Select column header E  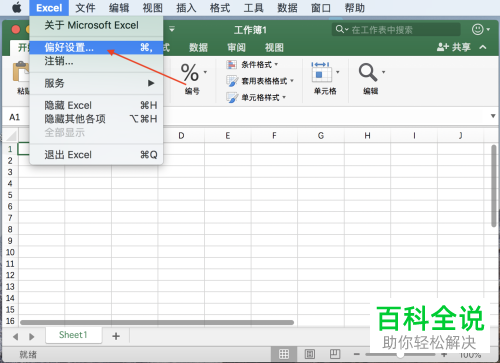coord(228,136)
